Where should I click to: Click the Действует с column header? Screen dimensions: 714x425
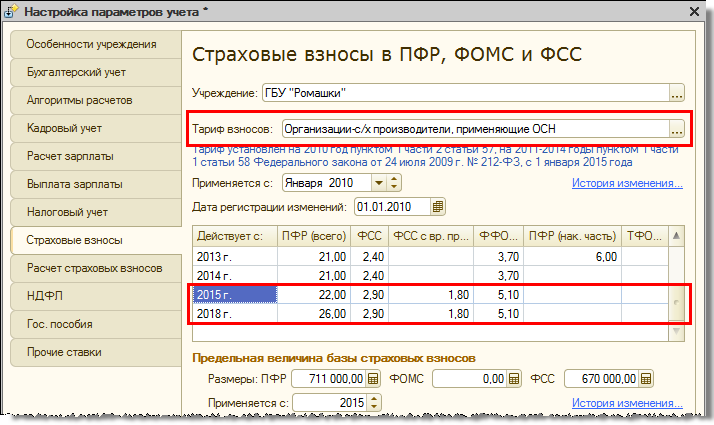point(235,236)
